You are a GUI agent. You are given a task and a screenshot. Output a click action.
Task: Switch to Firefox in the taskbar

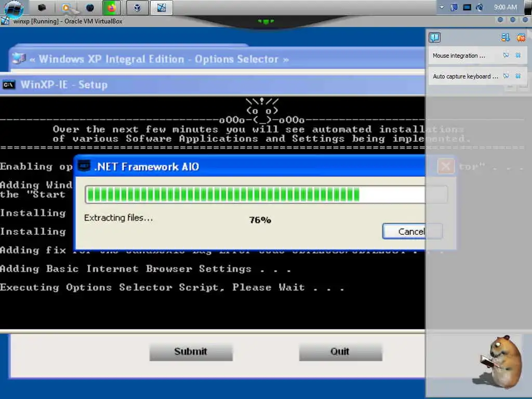click(112, 7)
